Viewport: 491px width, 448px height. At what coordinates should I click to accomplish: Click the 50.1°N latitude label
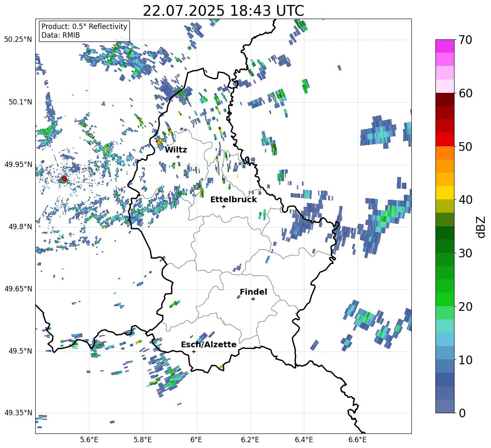(x=20, y=102)
